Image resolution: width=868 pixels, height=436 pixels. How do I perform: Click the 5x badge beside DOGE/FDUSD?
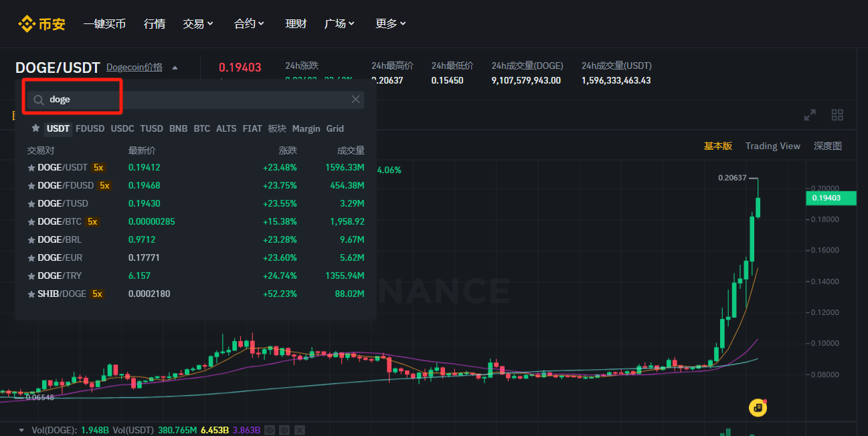tap(104, 186)
